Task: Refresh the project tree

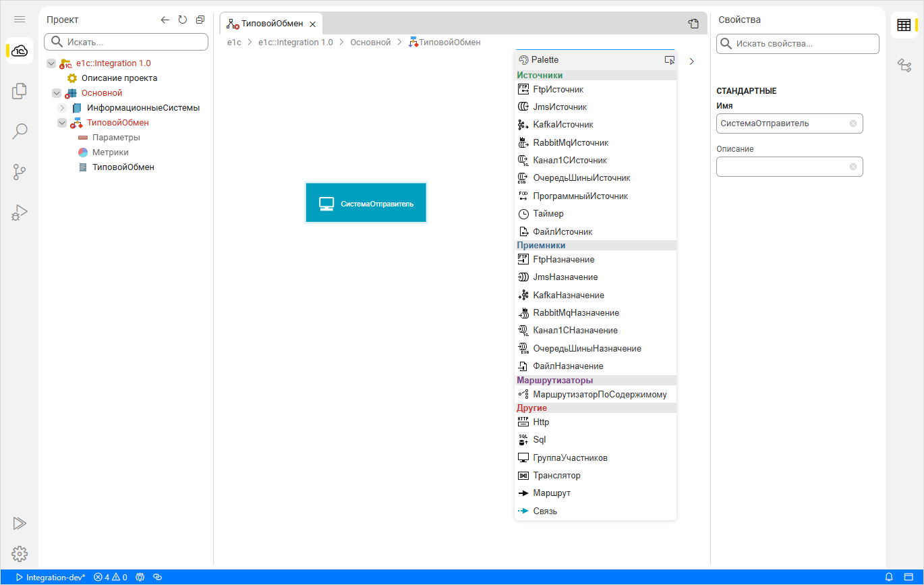Action: pyautogui.click(x=183, y=20)
